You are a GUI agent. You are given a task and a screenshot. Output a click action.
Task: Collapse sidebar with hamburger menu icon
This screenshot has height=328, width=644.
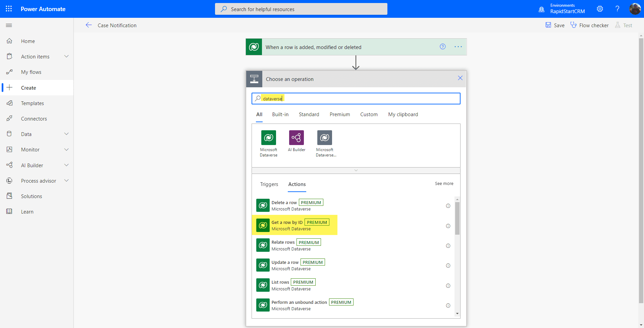click(x=9, y=25)
